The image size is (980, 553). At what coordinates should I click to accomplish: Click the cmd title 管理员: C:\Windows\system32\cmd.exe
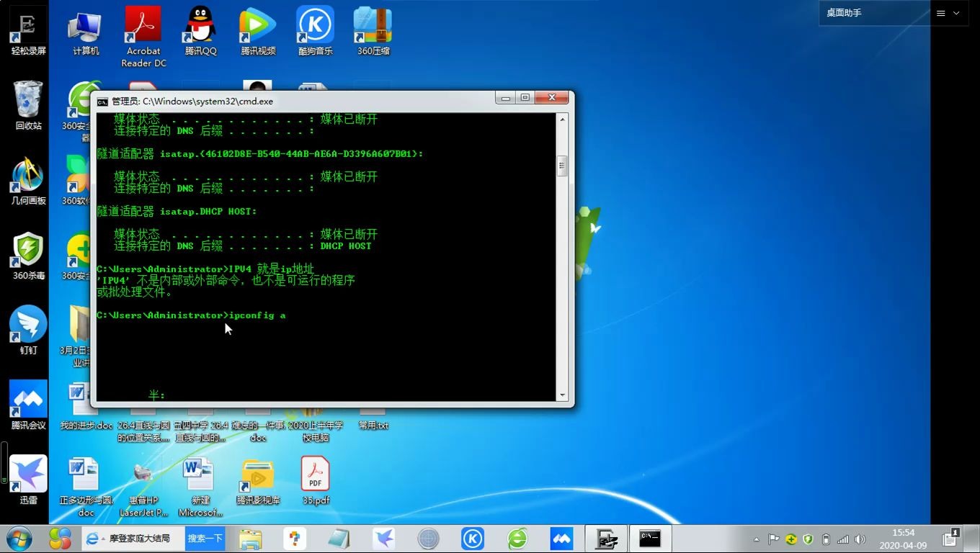click(192, 102)
